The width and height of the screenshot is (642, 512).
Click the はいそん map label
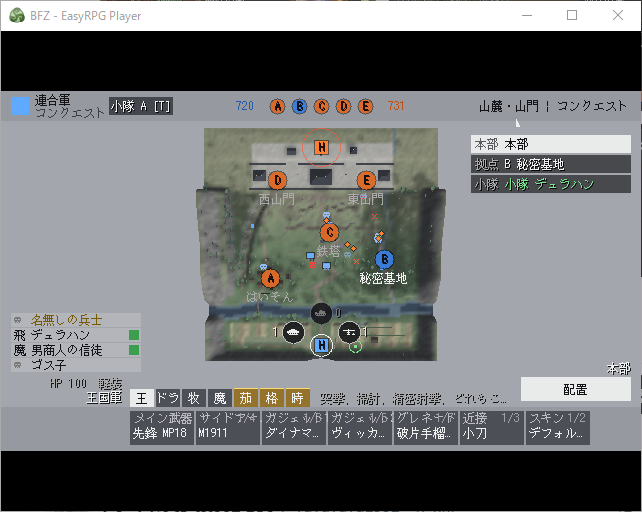(270, 297)
